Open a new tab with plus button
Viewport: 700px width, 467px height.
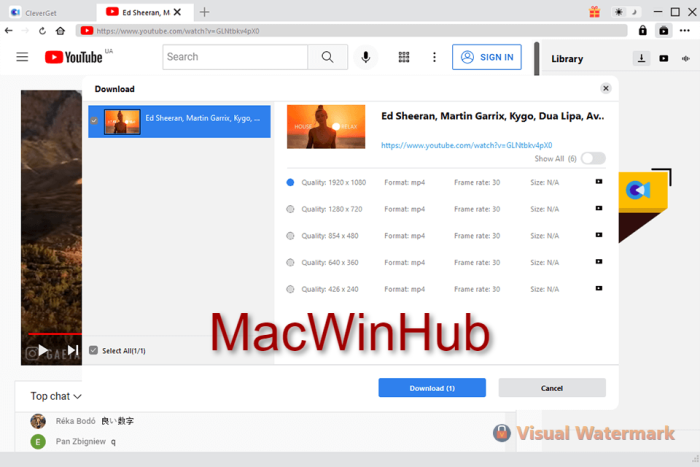tap(204, 12)
